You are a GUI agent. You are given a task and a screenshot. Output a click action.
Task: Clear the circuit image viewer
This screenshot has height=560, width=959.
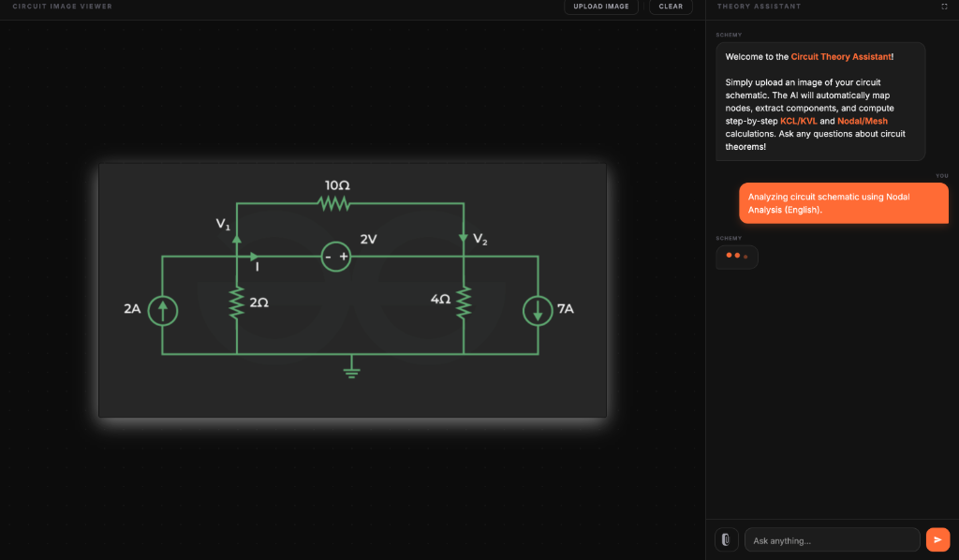(671, 7)
